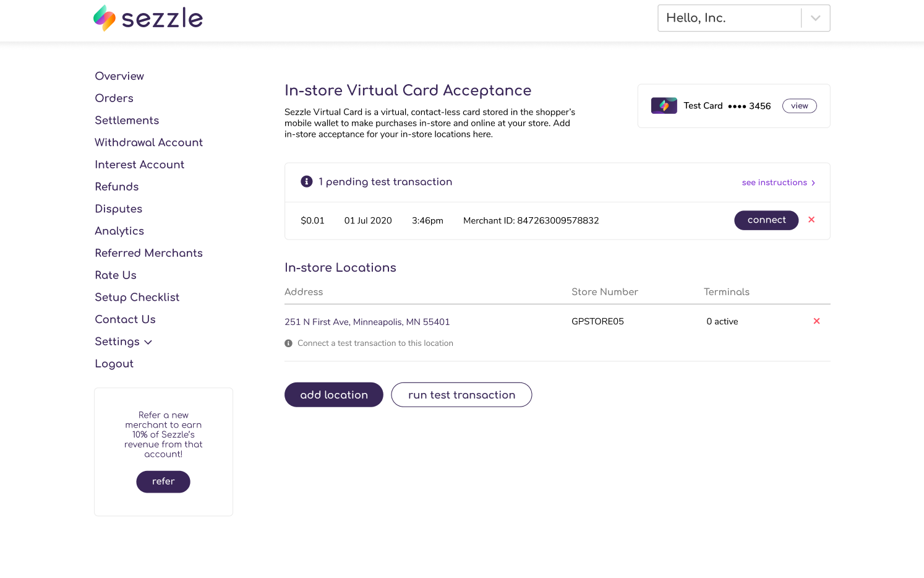Click the Sezzle logo
The width and height of the screenshot is (924, 578).
click(148, 18)
